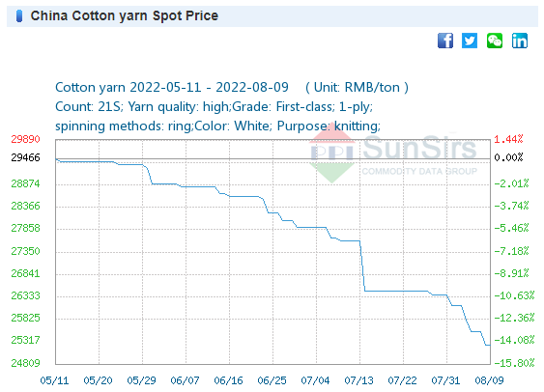The width and height of the screenshot is (544, 392).
Task: Click the -15.80% percentage label
Action: [514, 363]
